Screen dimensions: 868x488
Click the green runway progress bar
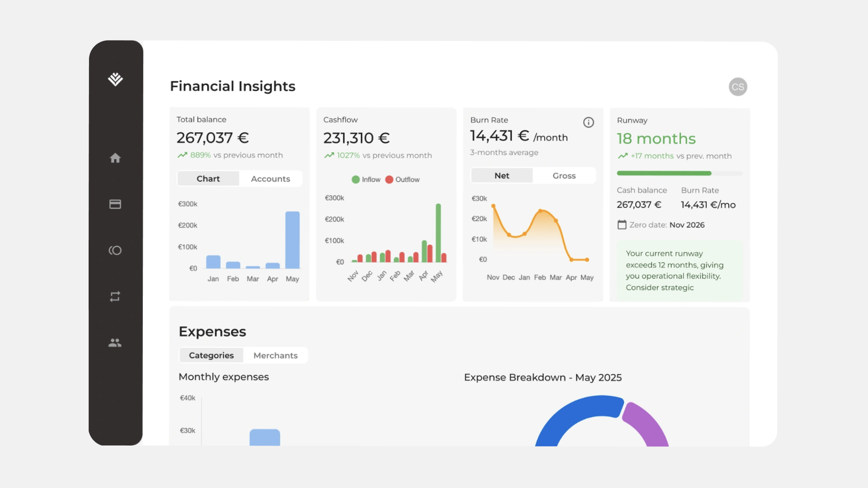coord(664,174)
